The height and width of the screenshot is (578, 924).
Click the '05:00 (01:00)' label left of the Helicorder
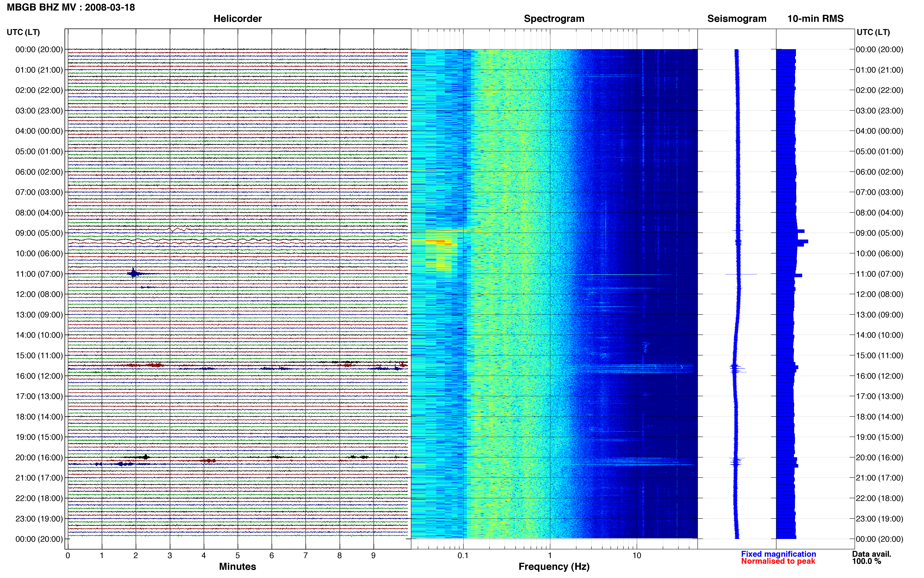[x=39, y=151]
